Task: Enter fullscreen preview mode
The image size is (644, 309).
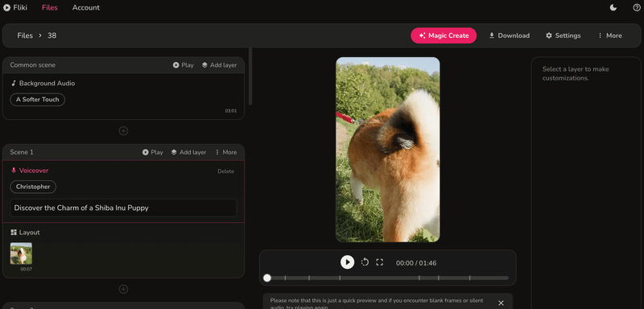Action: point(379,262)
